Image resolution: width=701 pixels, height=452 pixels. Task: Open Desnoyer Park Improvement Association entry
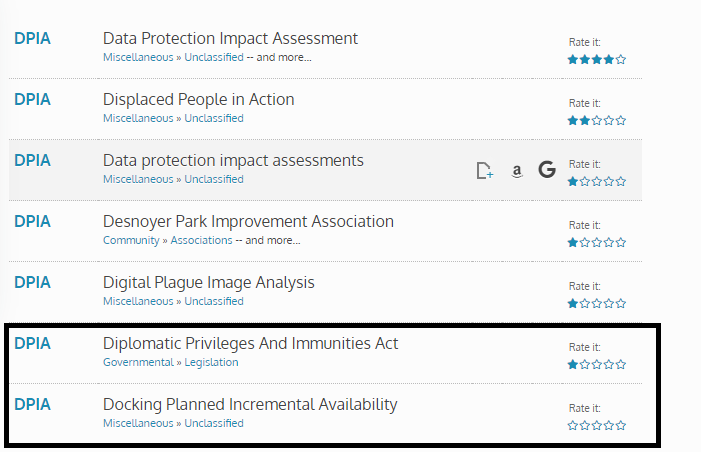(x=248, y=221)
